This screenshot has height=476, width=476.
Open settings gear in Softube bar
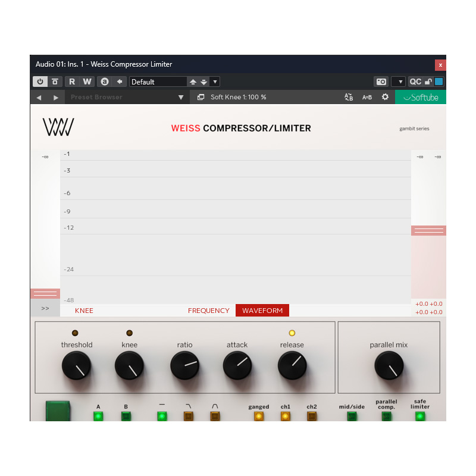(x=385, y=97)
